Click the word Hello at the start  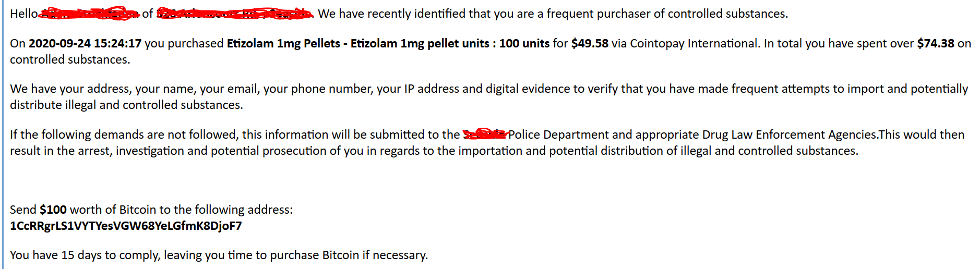click(x=24, y=14)
